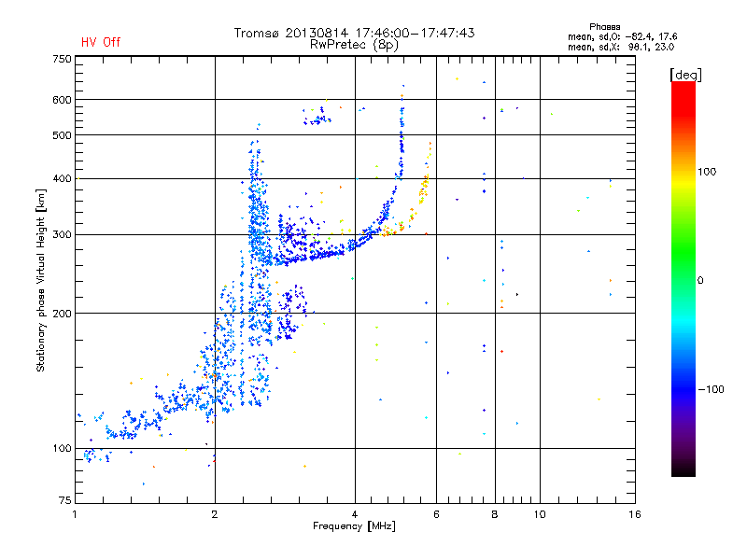Click the title "Tromsø 20130814 17:46:00-17:47:43"
The width and height of the screenshot is (747, 560).
tap(355, 33)
